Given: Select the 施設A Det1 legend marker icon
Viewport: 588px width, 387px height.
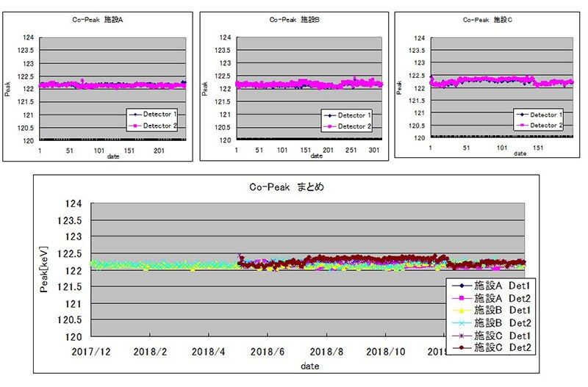Looking at the screenshot, I should pyautogui.click(x=460, y=286).
